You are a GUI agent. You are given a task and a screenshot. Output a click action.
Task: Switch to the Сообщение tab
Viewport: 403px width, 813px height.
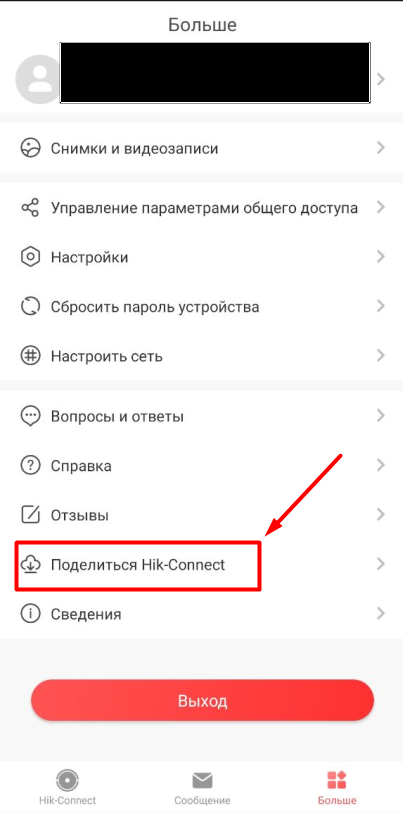(x=202, y=787)
